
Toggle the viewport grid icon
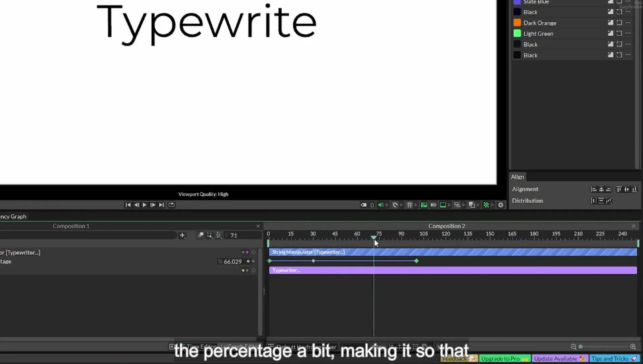tap(409, 205)
